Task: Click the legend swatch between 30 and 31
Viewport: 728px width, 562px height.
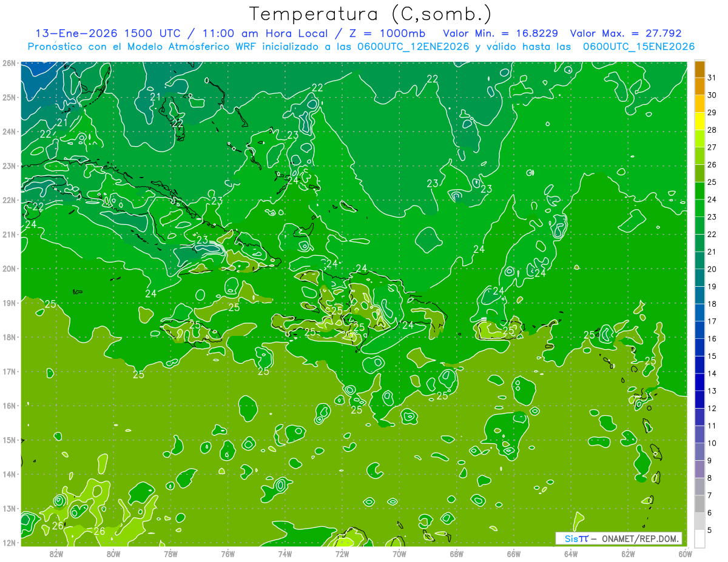Action: [x=699, y=86]
